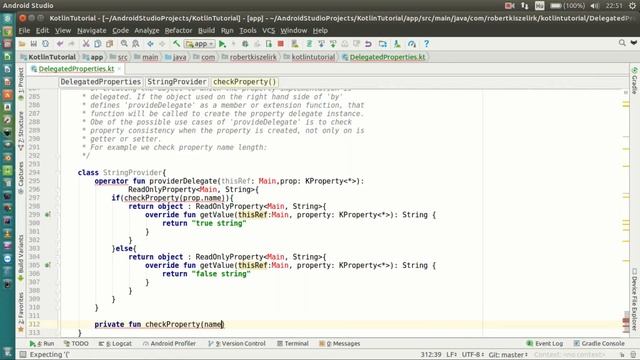Click the purple Revert arrow icon
The width and height of the screenshot is (640, 360).
tap(368, 44)
